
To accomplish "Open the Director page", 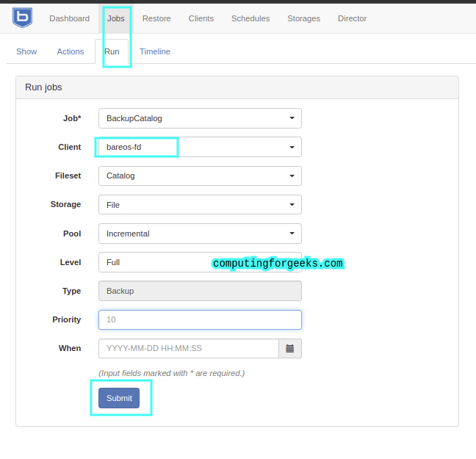I will coord(352,18).
